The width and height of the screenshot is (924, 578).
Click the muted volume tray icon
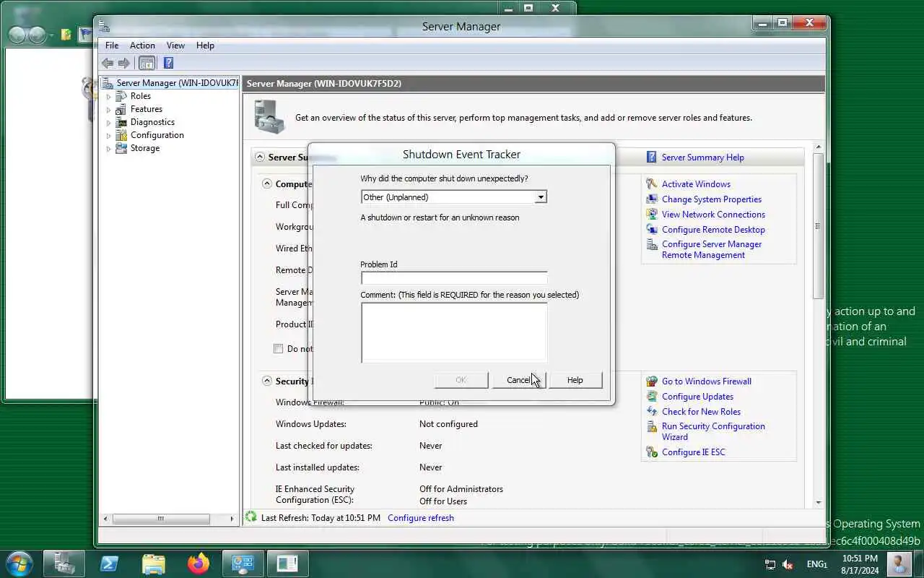[x=788, y=564]
